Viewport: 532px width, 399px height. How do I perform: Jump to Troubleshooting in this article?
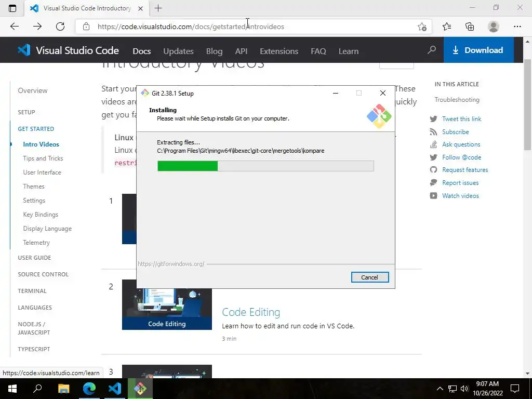[x=457, y=100]
